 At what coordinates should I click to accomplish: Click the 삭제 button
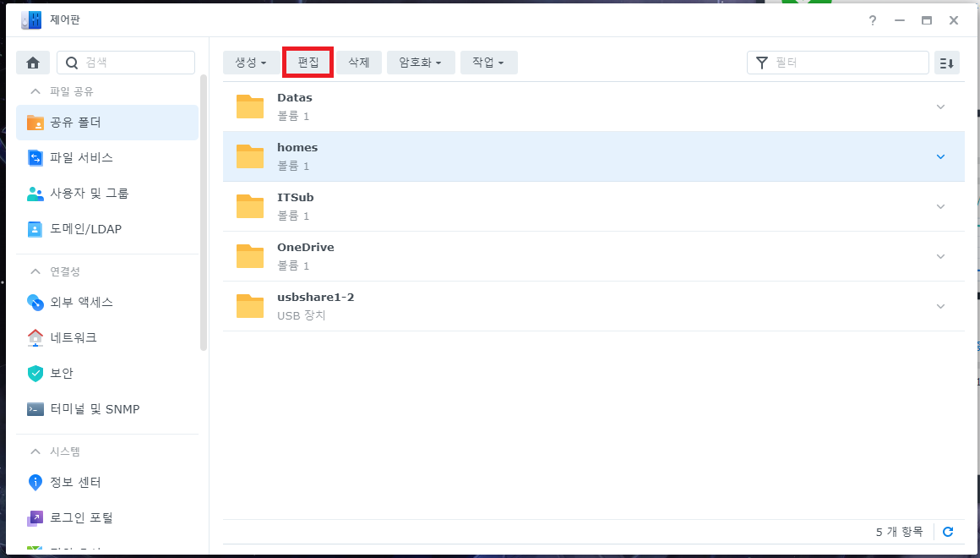359,63
